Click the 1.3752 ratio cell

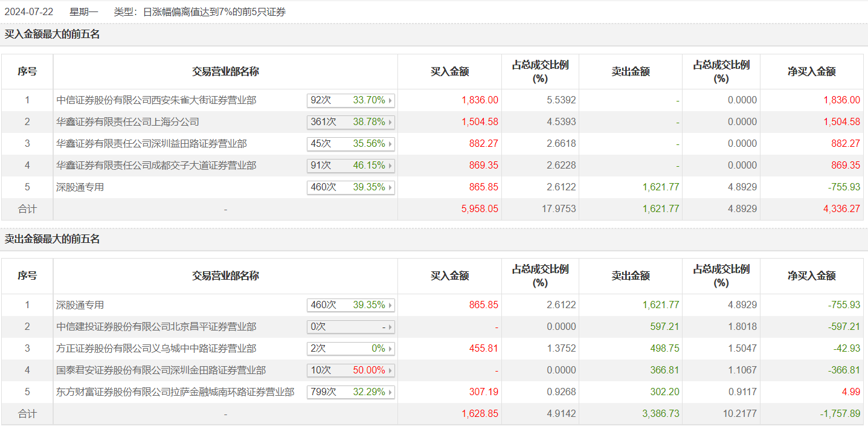point(562,349)
